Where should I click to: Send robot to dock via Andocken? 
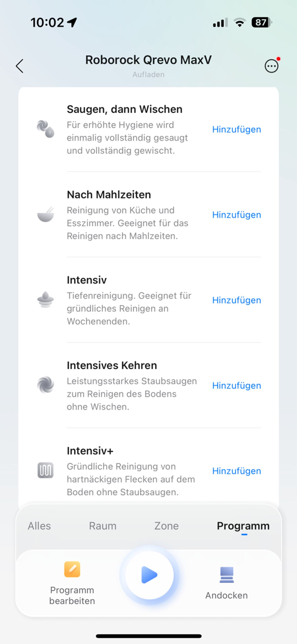tap(226, 582)
